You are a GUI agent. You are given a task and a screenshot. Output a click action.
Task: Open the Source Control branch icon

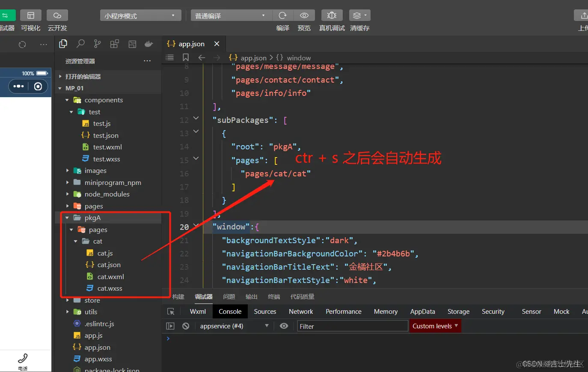click(x=98, y=44)
